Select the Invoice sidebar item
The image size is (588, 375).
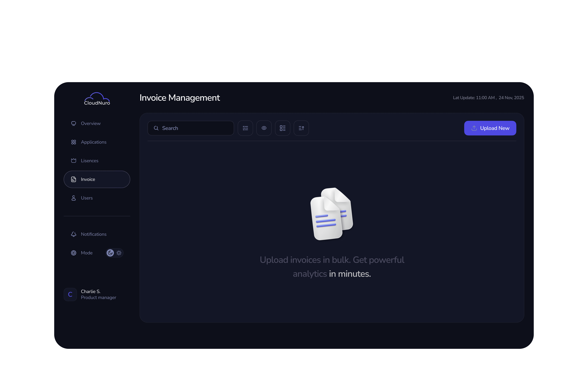tap(97, 179)
